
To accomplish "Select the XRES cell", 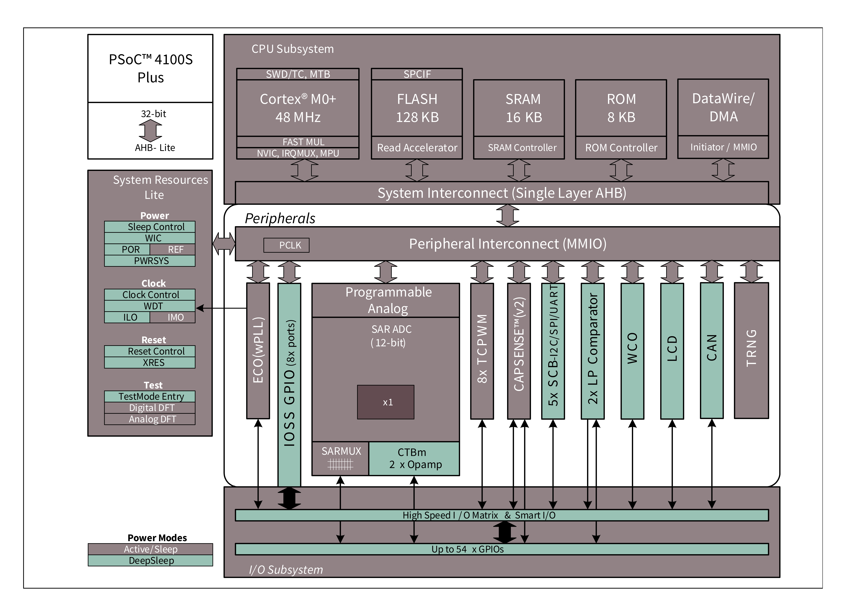I will pyautogui.click(x=150, y=362).
